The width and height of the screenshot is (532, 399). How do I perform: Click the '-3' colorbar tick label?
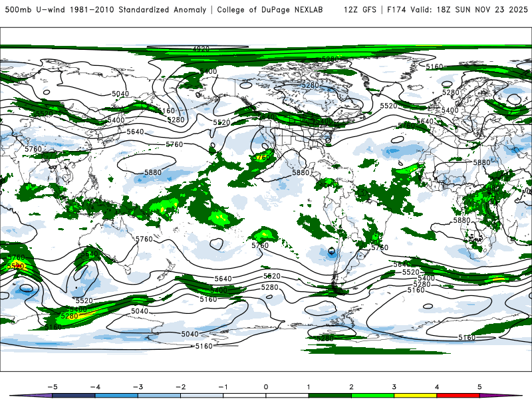[x=138, y=387]
